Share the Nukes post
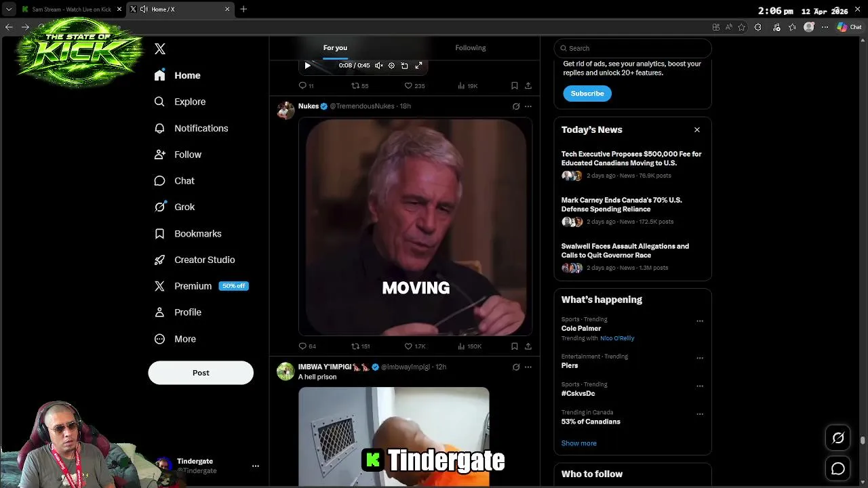This screenshot has width=868, height=488. pyautogui.click(x=528, y=346)
